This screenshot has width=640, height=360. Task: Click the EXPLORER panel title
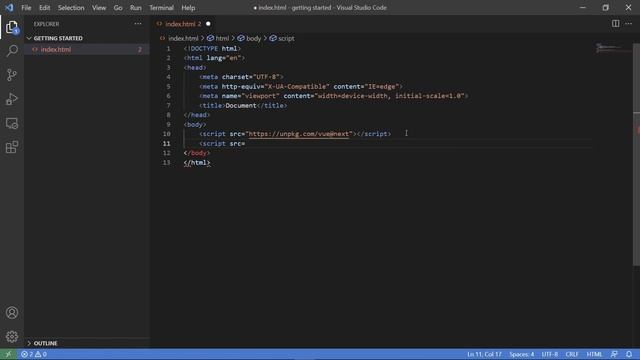coord(47,24)
